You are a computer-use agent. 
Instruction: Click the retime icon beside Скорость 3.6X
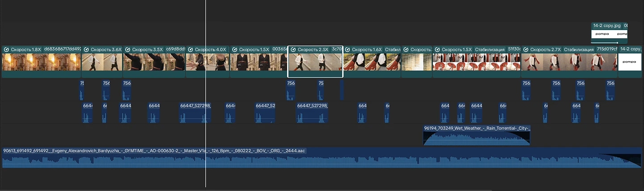[x=86, y=50]
